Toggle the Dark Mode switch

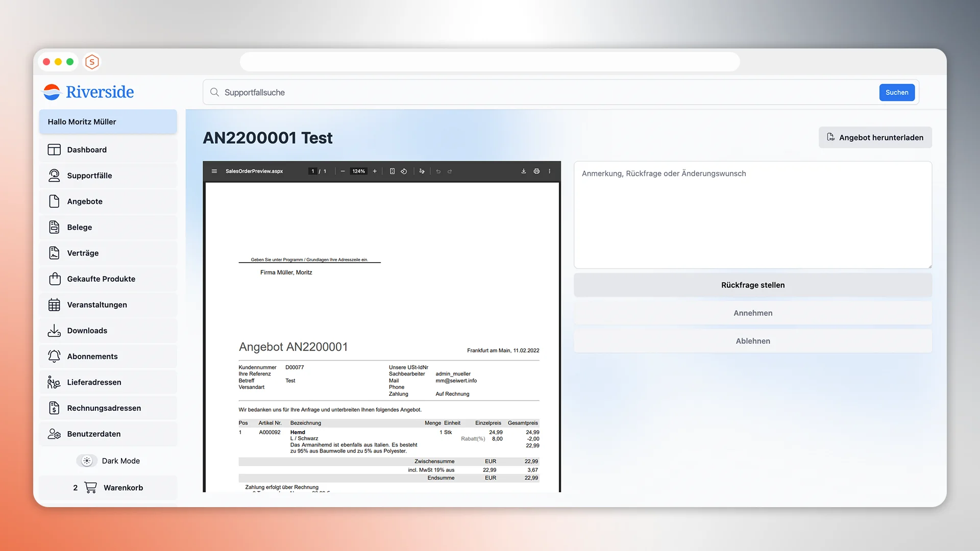coord(87,461)
